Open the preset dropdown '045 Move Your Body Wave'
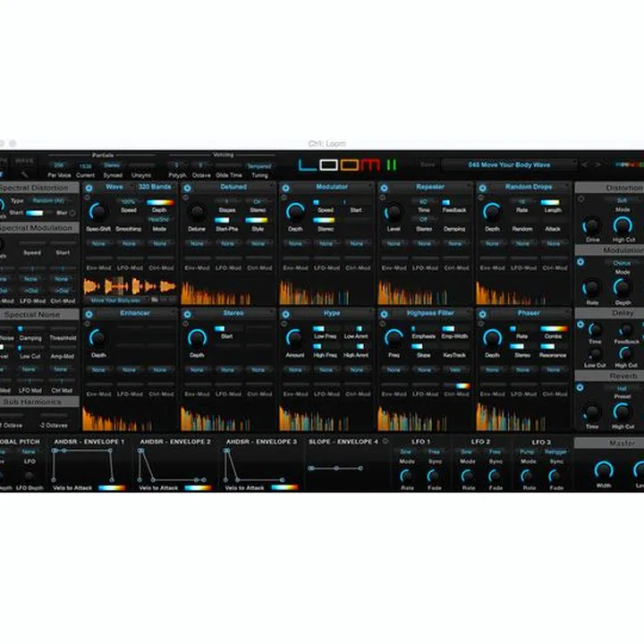 point(509,165)
